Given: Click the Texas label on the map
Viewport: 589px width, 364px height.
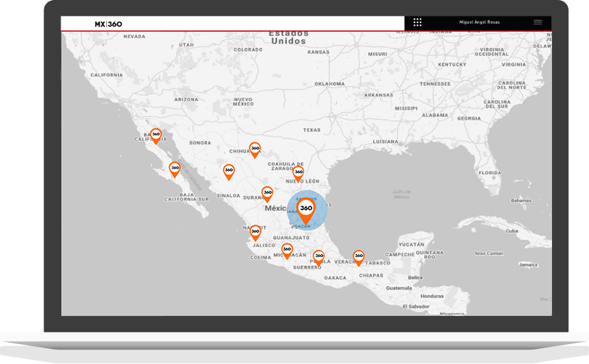Looking at the screenshot, I should 312,130.
